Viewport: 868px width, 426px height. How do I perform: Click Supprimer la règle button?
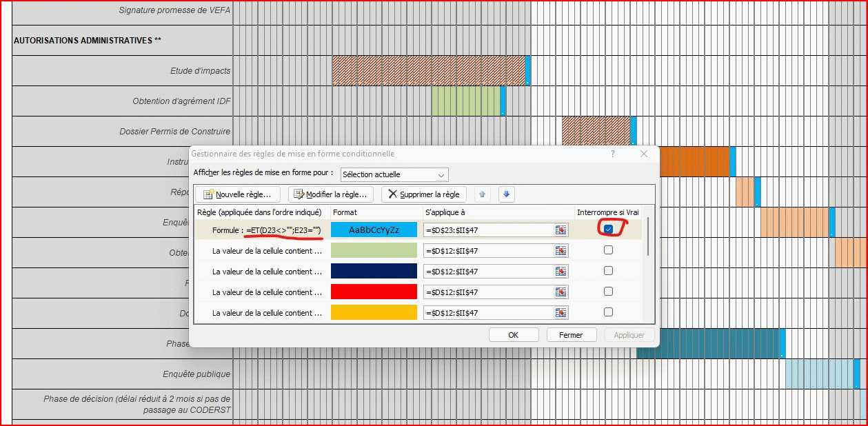click(x=424, y=194)
